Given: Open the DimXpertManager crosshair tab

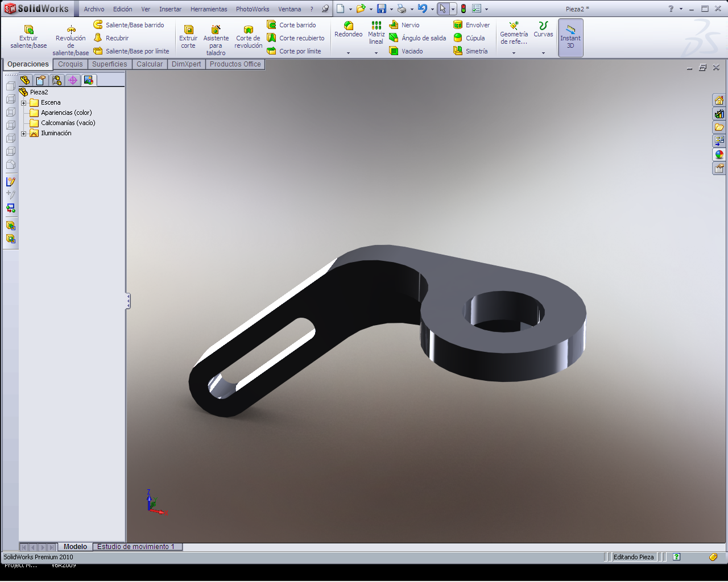Looking at the screenshot, I should coord(73,80).
